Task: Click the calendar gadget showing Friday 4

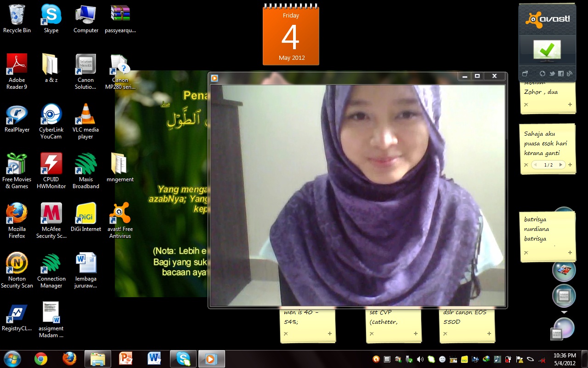Action: coord(291,35)
